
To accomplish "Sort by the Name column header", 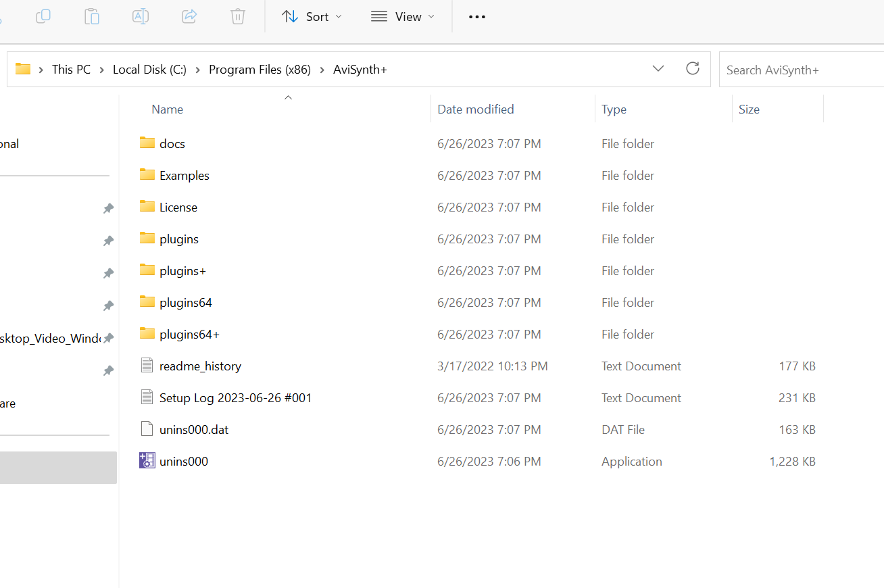I will [167, 109].
